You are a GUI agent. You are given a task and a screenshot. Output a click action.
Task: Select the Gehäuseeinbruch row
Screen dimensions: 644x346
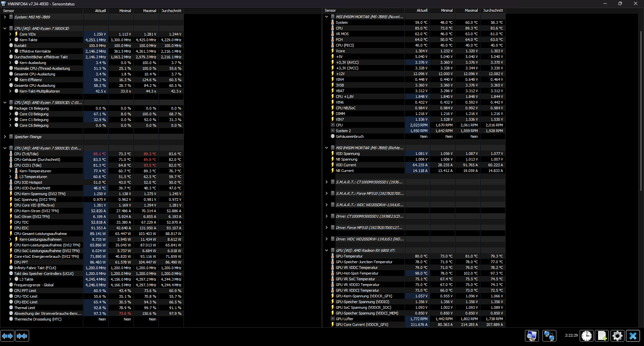pos(414,136)
